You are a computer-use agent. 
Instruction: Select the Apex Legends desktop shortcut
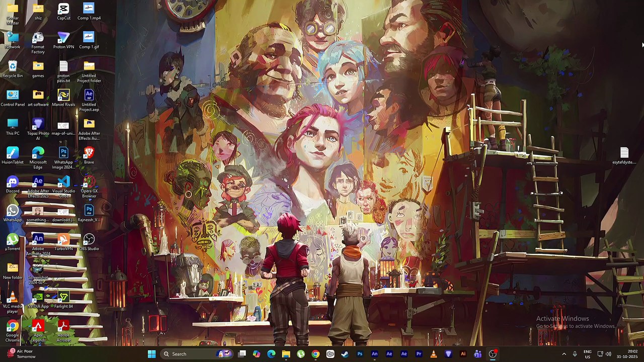point(38,331)
